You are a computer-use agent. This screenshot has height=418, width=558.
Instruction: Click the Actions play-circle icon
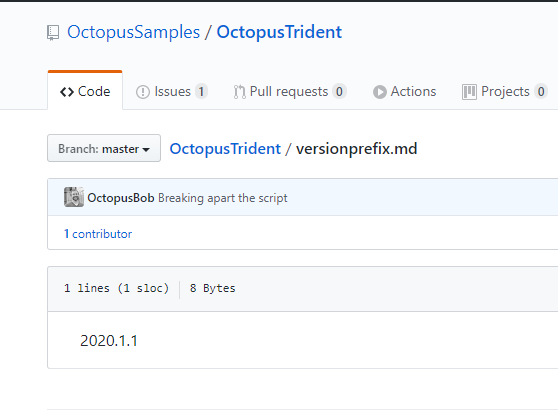[x=380, y=92]
